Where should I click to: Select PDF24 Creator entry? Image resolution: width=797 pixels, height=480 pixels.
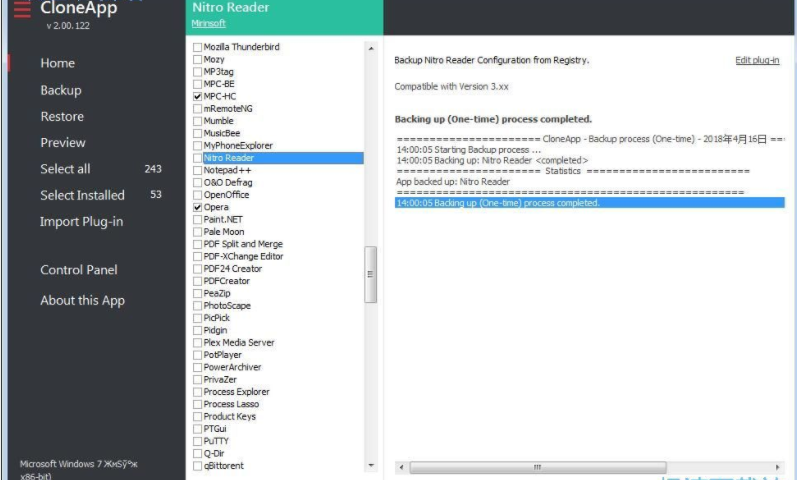[x=232, y=269]
